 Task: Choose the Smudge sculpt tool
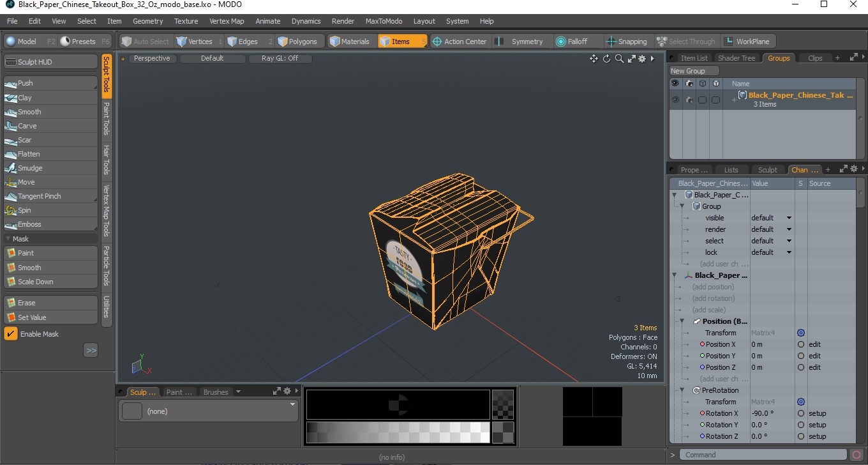pos(51,168)
